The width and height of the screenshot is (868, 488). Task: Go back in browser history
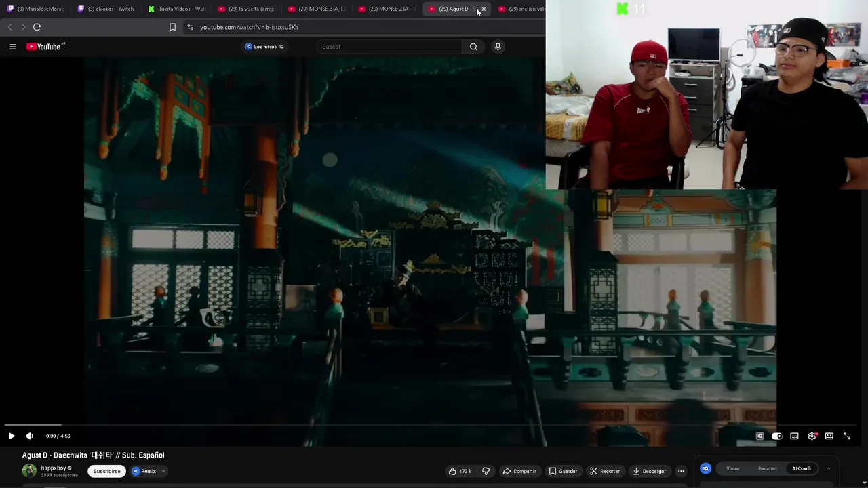9,27
